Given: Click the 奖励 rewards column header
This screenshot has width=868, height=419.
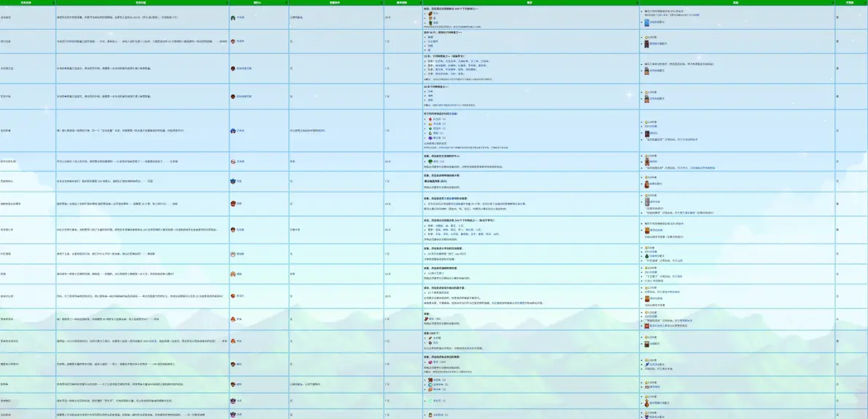Looking at the screenshot, I should point(738,3).
